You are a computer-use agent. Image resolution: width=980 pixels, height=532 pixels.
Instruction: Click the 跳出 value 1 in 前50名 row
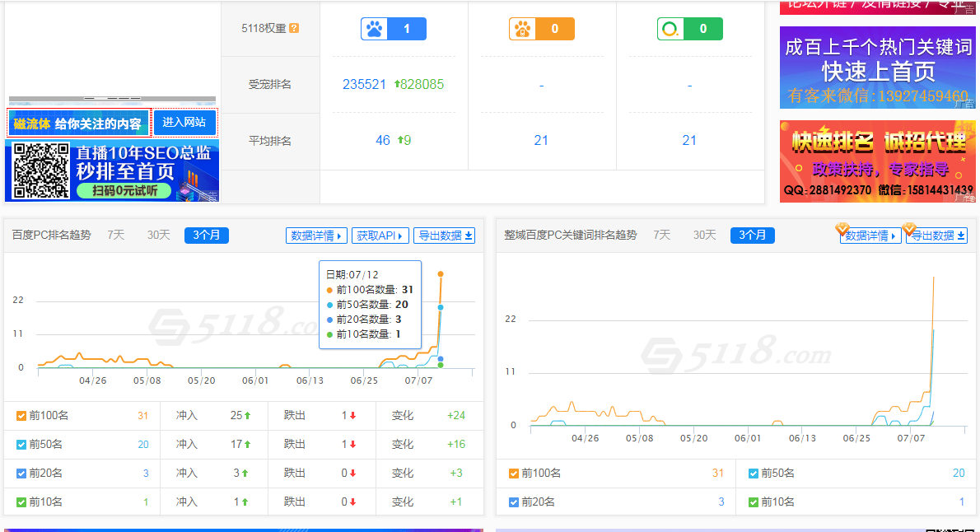pos(344,445)
